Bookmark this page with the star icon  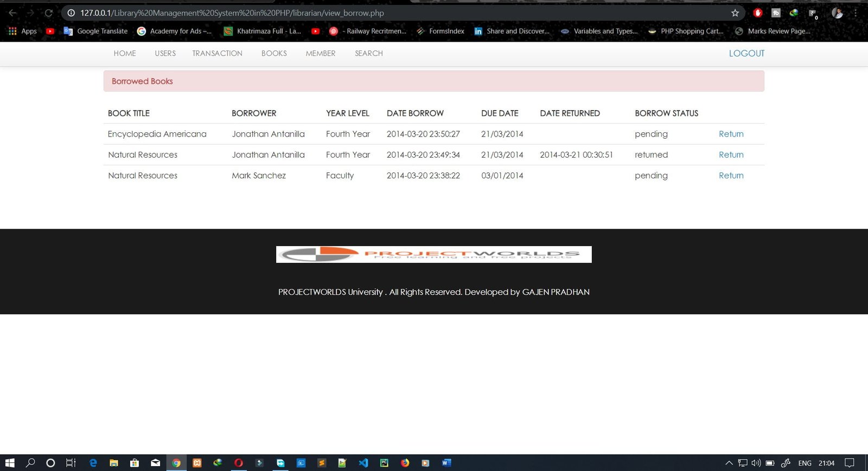[735, 13]
